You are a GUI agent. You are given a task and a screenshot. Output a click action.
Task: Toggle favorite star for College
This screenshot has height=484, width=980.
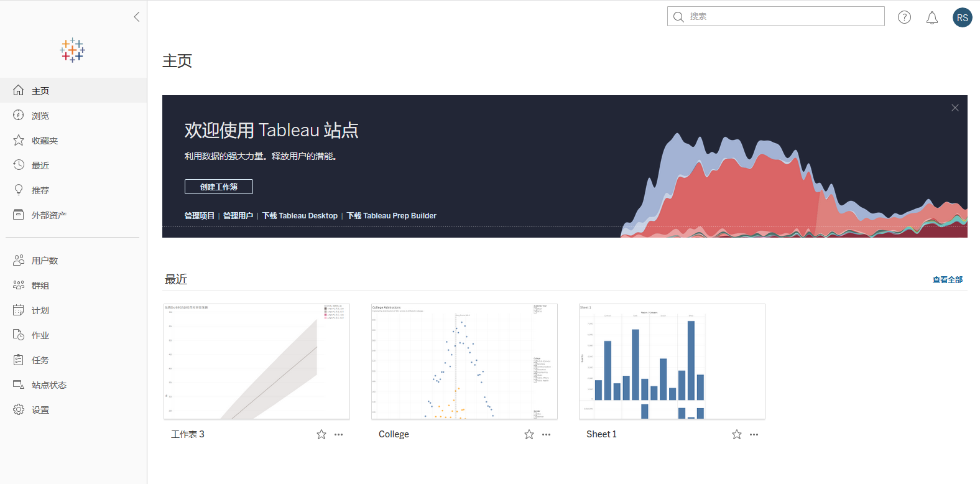(x=529, y=434)
